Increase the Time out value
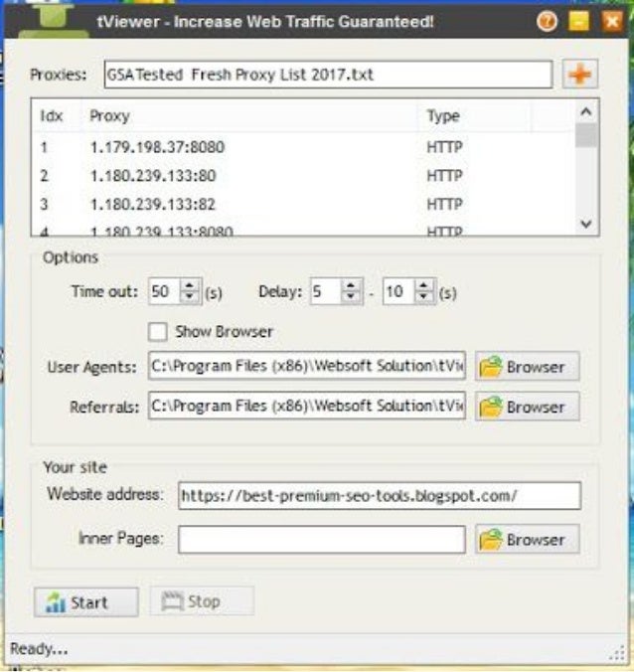Screen dimensions: 634x672 (190, 285)
